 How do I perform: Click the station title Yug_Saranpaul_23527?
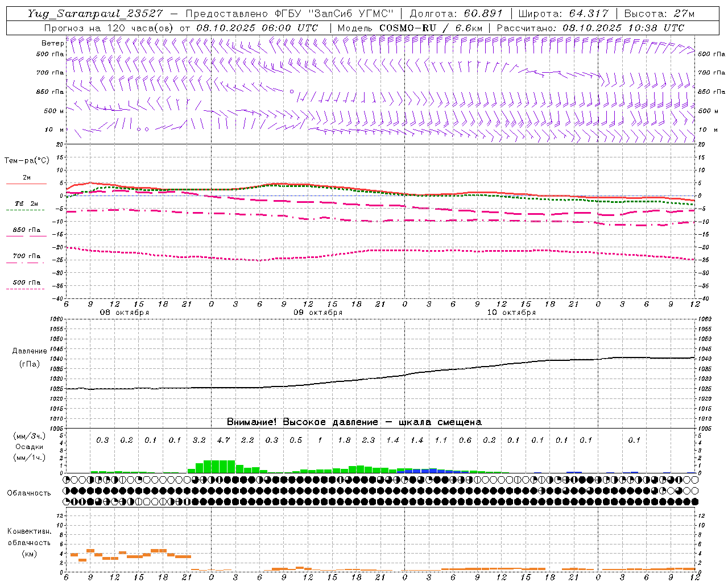tap(95, 14)
